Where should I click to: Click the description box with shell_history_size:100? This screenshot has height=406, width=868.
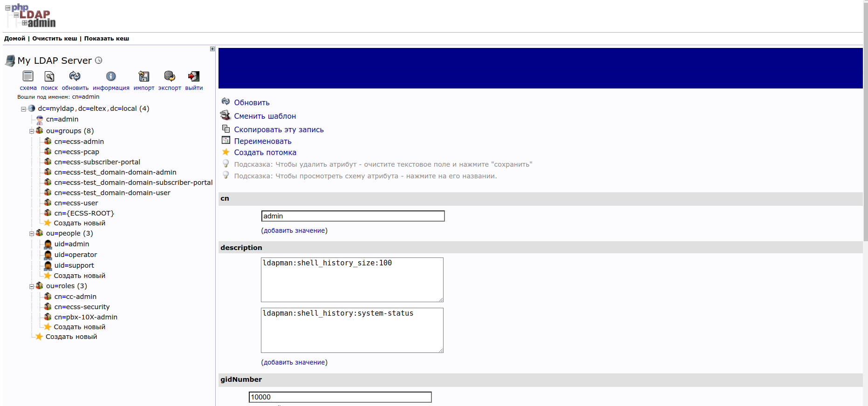[x=352, y=280]
